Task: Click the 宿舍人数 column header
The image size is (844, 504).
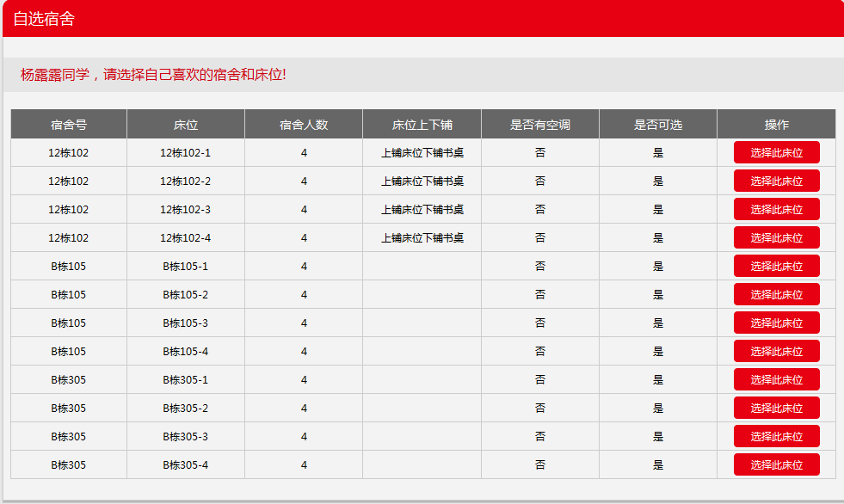Action: (304, 125)
